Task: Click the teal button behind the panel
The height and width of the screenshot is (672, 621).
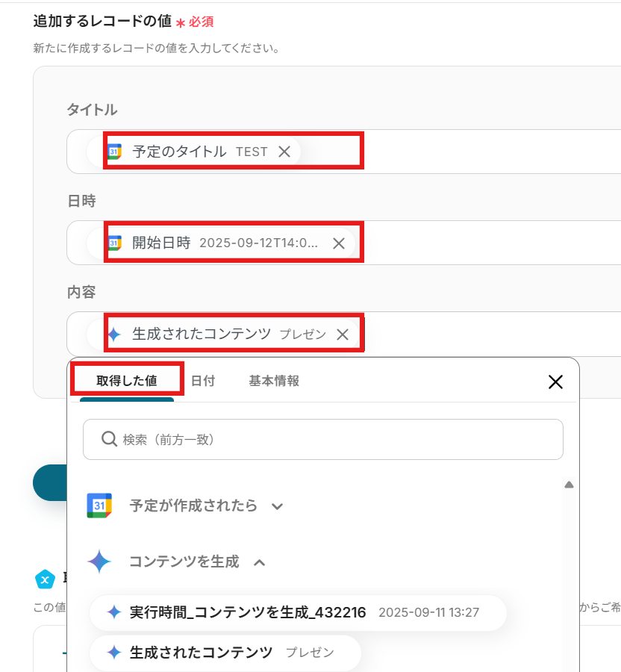Action: 50,482
